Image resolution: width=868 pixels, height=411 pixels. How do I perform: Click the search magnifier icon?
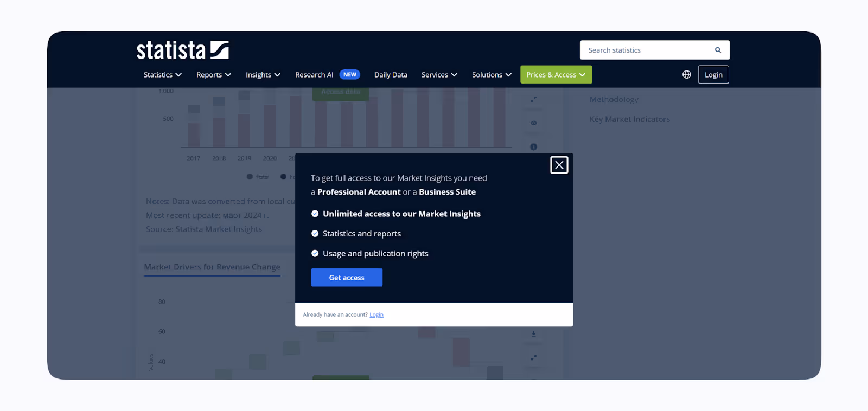pos(718,50)
